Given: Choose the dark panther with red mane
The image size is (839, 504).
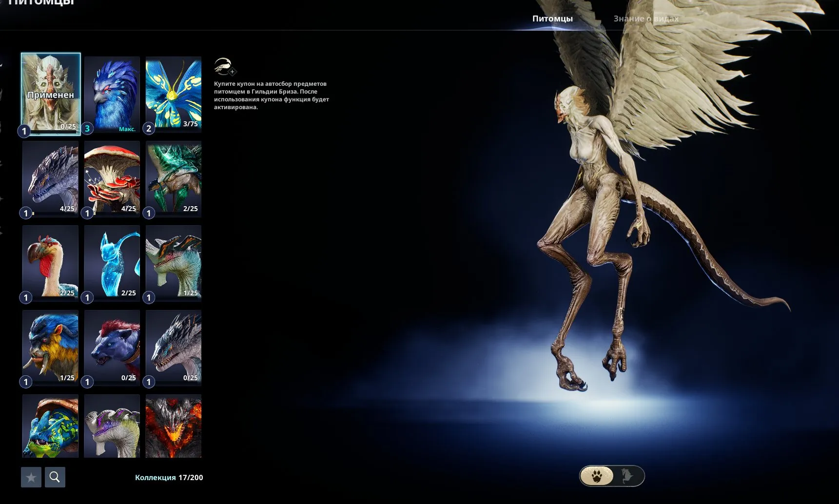Looking at the screenshot, I should point(112,348).
